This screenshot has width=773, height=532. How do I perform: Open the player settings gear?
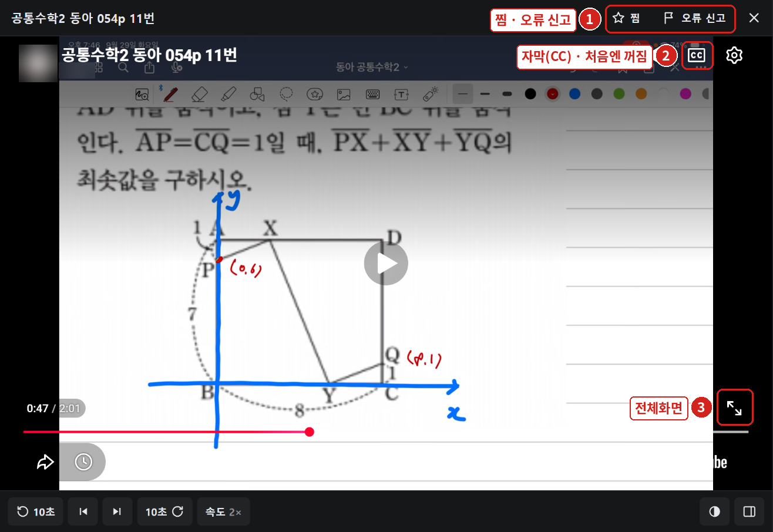tap(734, 55)
